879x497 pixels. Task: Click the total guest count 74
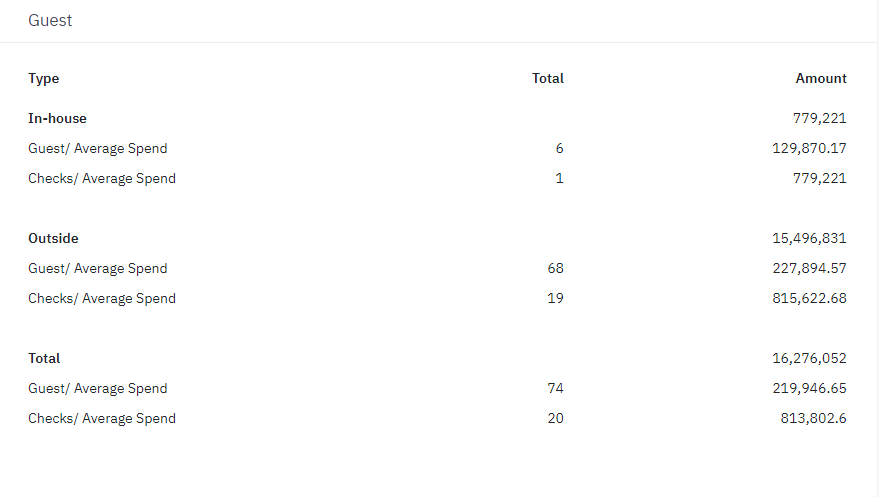[x=555, y=388]
